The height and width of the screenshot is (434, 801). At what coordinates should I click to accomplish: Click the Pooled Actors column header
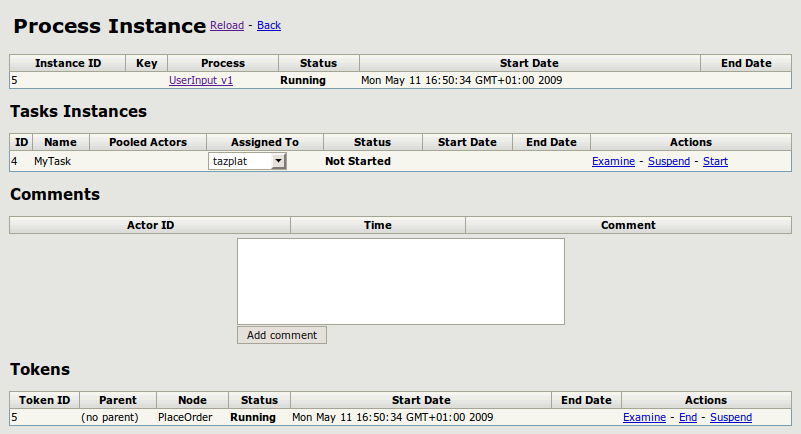(148, 142)
